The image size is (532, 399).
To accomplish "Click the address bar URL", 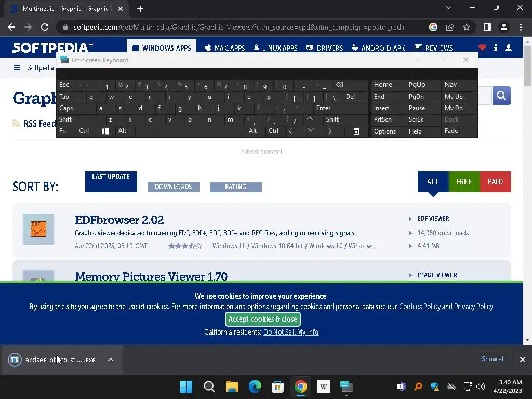I will pyautogui.click(x=239, y=27).
